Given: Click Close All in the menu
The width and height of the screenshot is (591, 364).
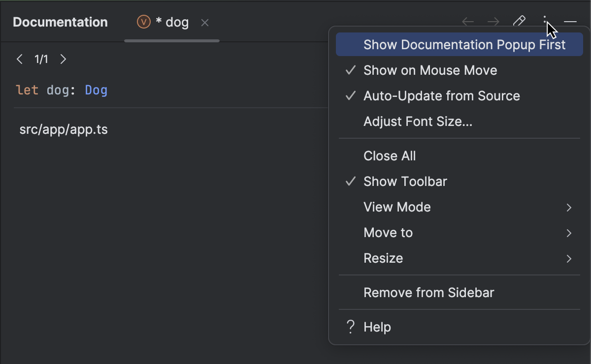Looking at the screenshot, I should (390, 156).
